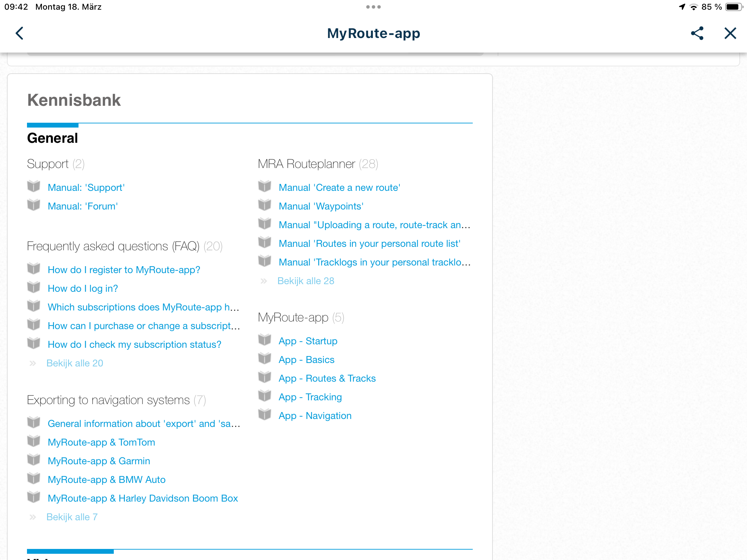Screen dimensions: 747x560
Task: Open Manual 'Waypoints' article
Action: [x=321, y=206]
